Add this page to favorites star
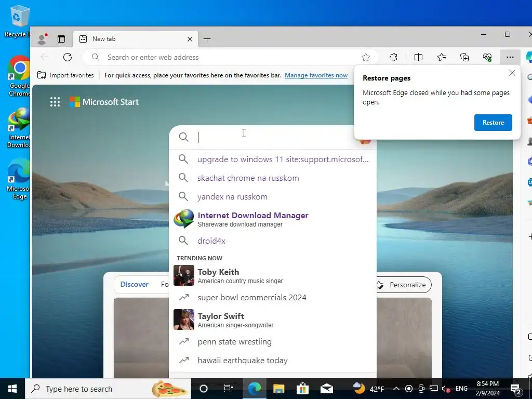Screen dimensions: 532x399 coord(365,57)
